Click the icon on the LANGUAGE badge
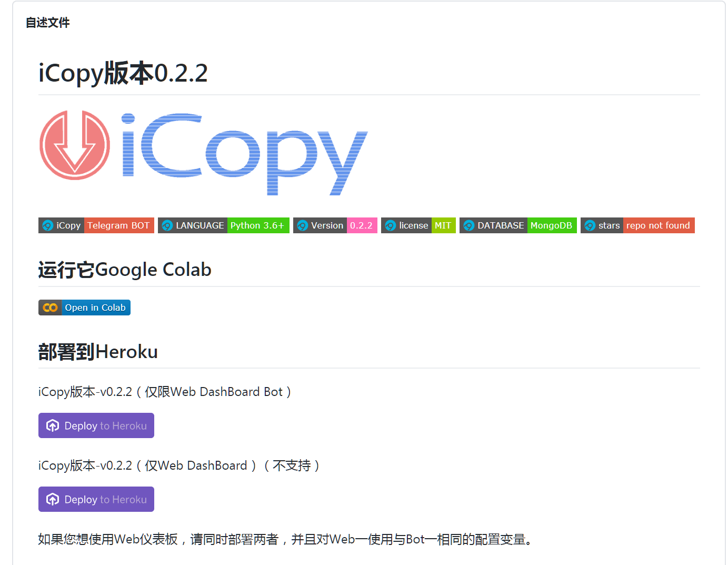728x565 pixels. [x=167, y=226]
